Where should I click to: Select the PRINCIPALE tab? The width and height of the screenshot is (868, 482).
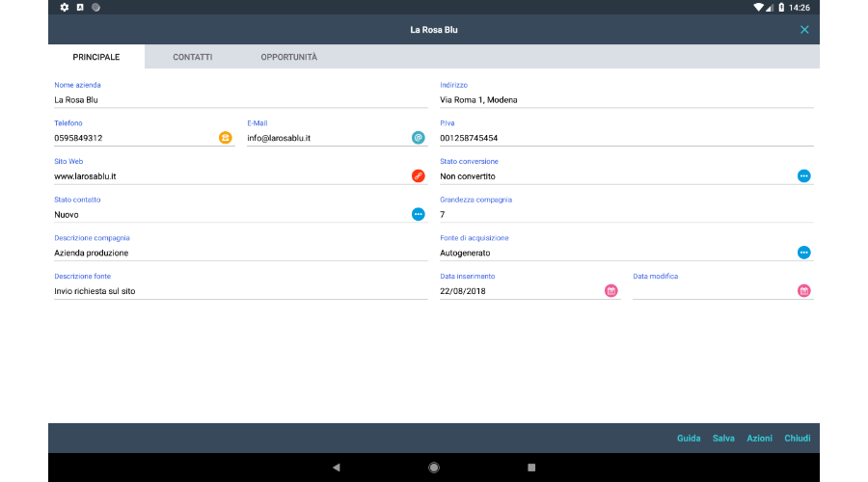[96, 57]
